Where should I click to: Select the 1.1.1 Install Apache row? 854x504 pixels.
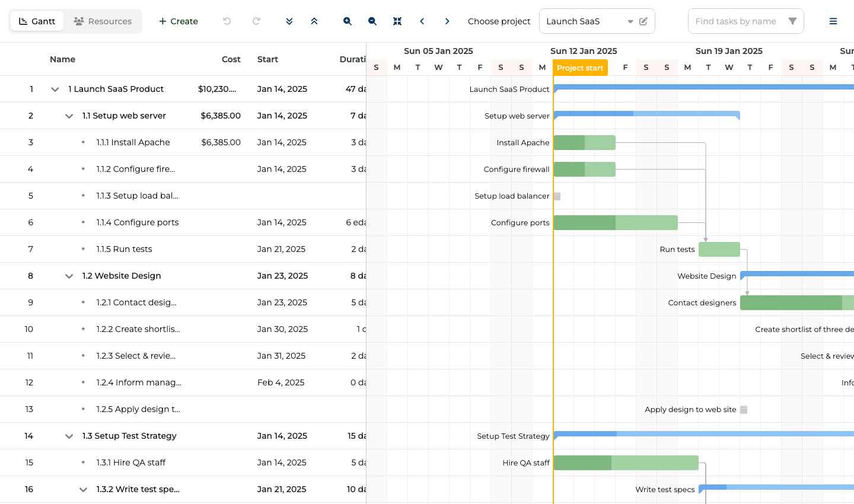point(183,142)
